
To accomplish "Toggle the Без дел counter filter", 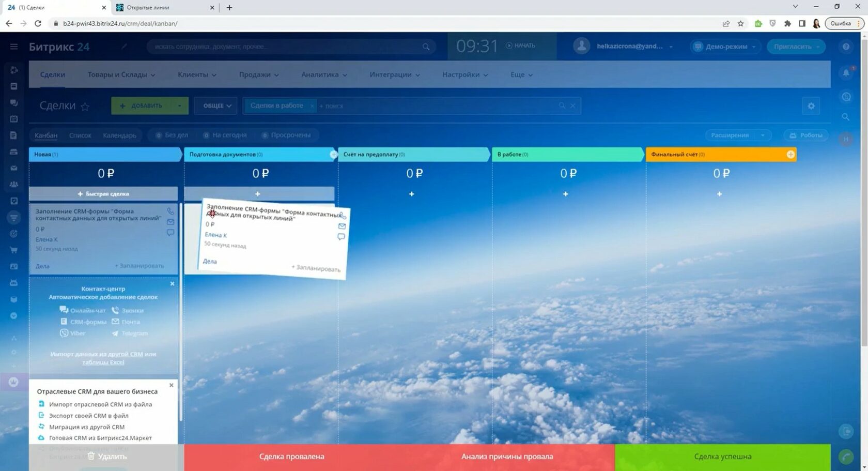I will pyautogui.click(x=172, y=135).
